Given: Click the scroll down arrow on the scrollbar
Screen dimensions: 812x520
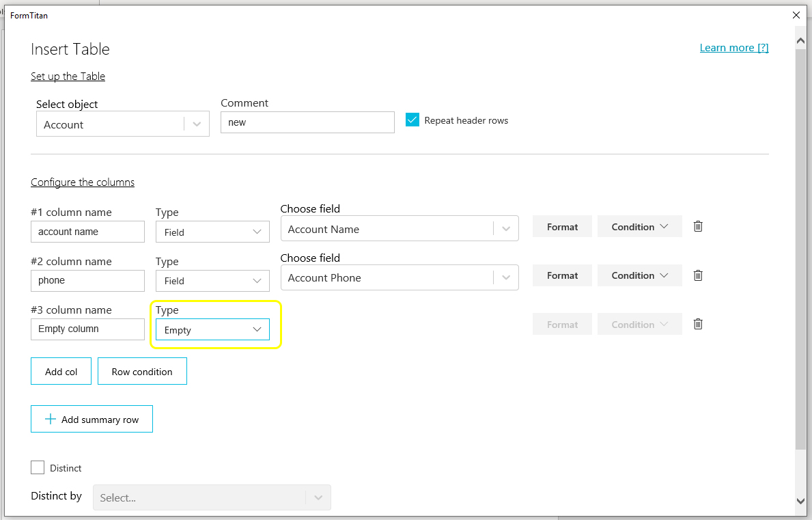Looking at the screenshot, I should 801,501.
